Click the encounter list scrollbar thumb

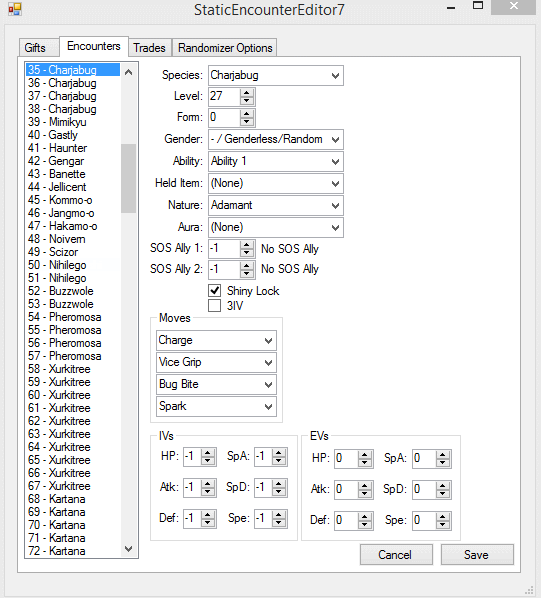click(128, 178)
